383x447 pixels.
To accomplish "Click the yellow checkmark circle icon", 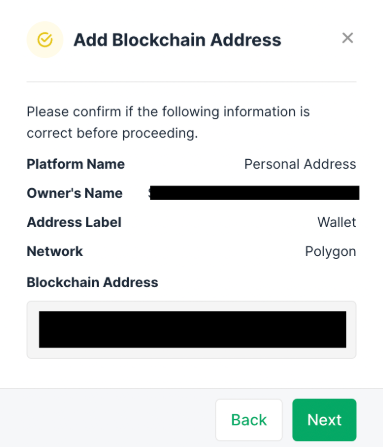I will tap(45, 40).
